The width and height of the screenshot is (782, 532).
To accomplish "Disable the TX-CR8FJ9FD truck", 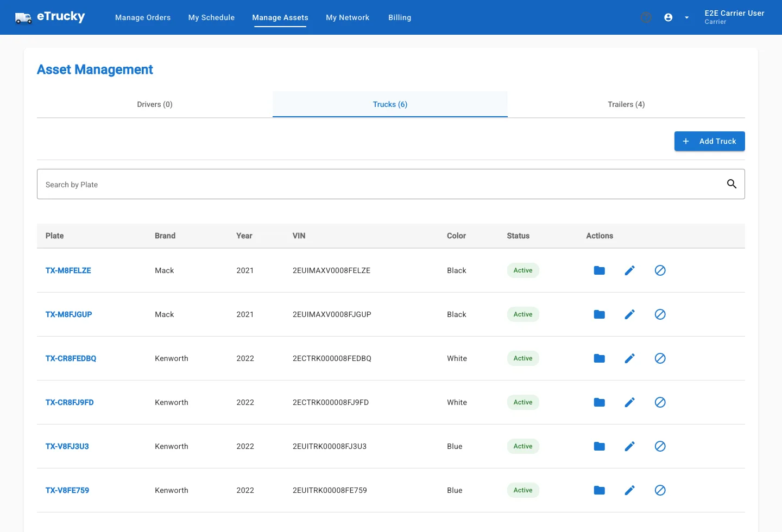I will coord(660,402).
